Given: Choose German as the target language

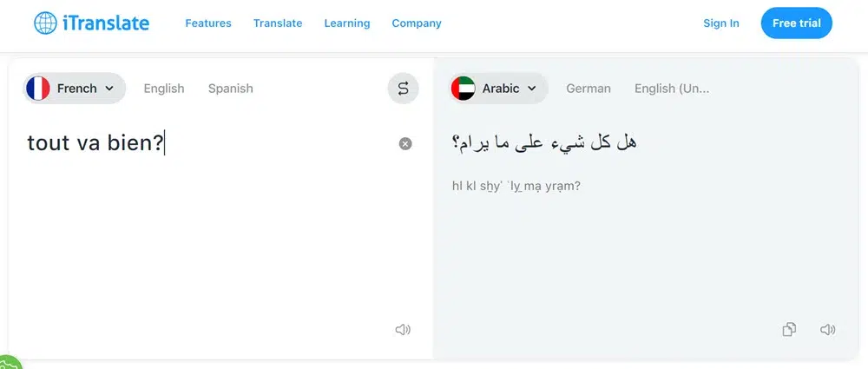Looking at the screenshot, I should [x=589, y=89].
